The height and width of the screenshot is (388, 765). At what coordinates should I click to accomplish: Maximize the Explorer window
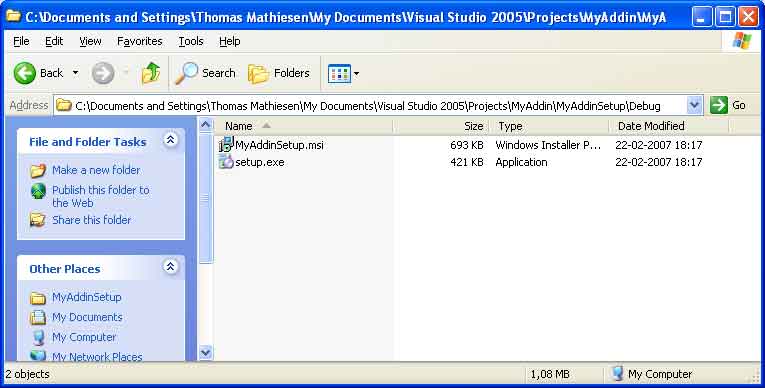point(725,17)
